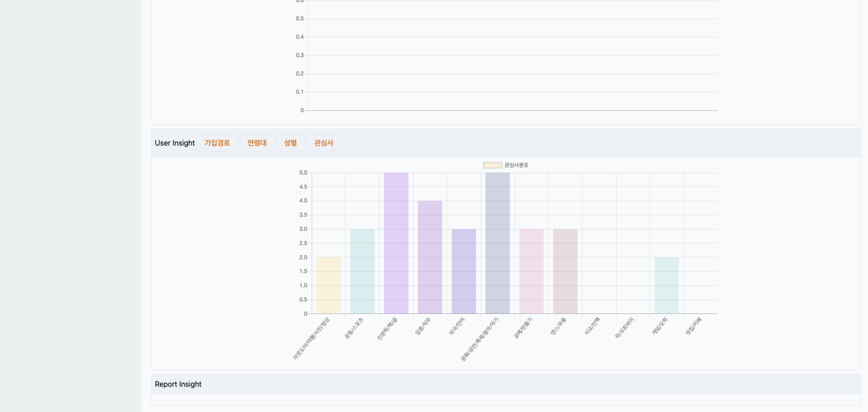Screen dimensions: 868x412
Task: Click the 문화/공연/축제/음악/악기 tallest bar
Action: tap(497, 243)
